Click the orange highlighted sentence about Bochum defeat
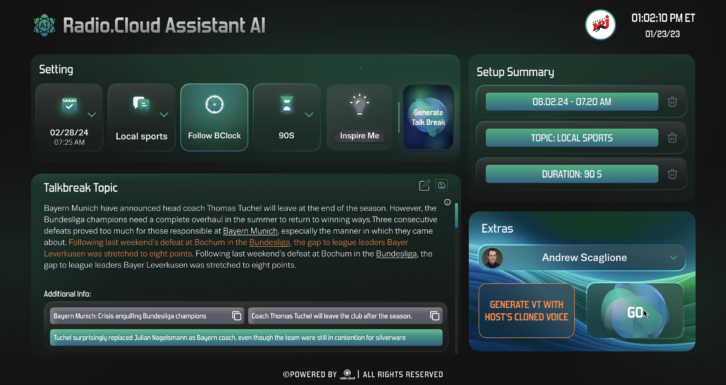Screen dimensions: 726x385 tap(226, 248)
